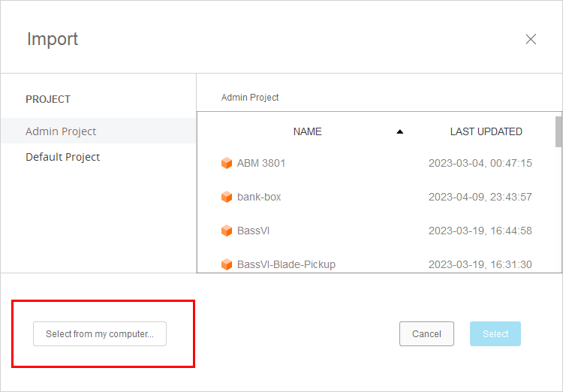Close the Import dialog with the X
The width and height of the screenshot is (563, 392).
click(x=531, y=39)
